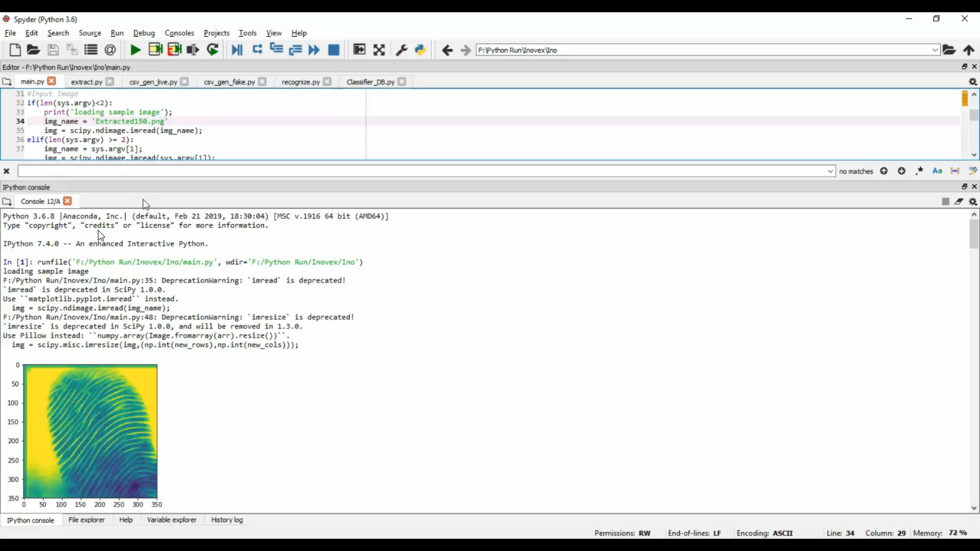Toggle whole-words matching in the find bar
The width and height of the screenshot is (980, 551).
click(x=955, y=171)
